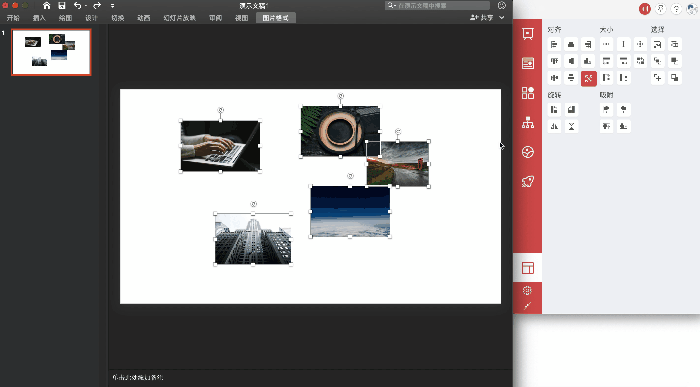Open pie chart icon in red sidebar

pos(528,152)
